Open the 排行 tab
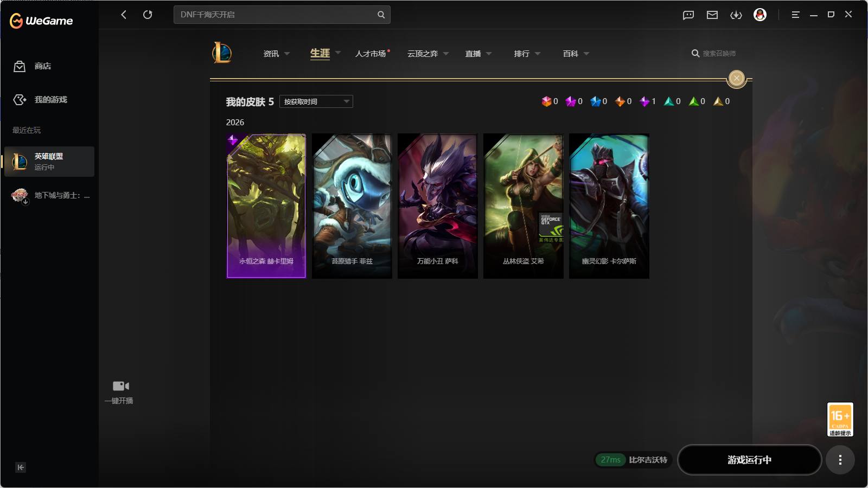Screen dimensions: 868x488 tap(522, 54)
